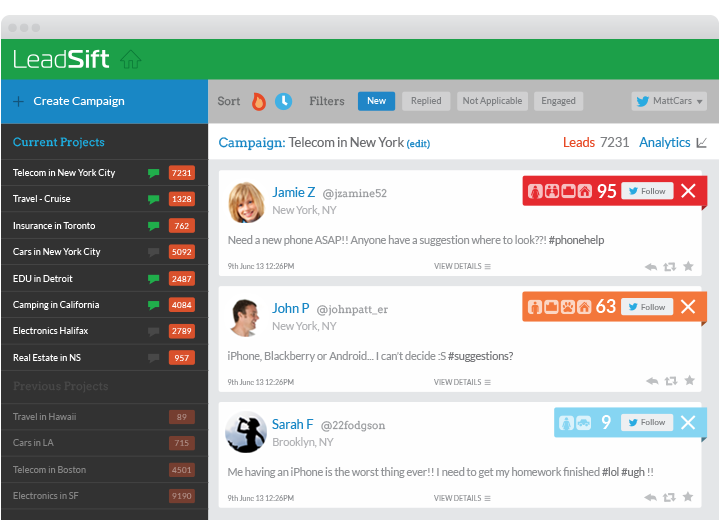Open previous project Telecom in Boston
720x520 pixels.
point(105,470)
